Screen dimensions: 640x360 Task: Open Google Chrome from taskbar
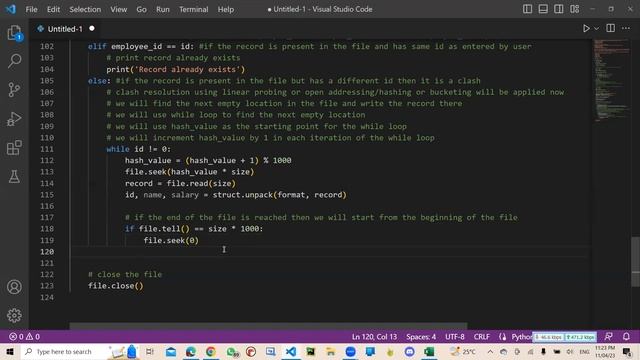[x=211, y=351]
